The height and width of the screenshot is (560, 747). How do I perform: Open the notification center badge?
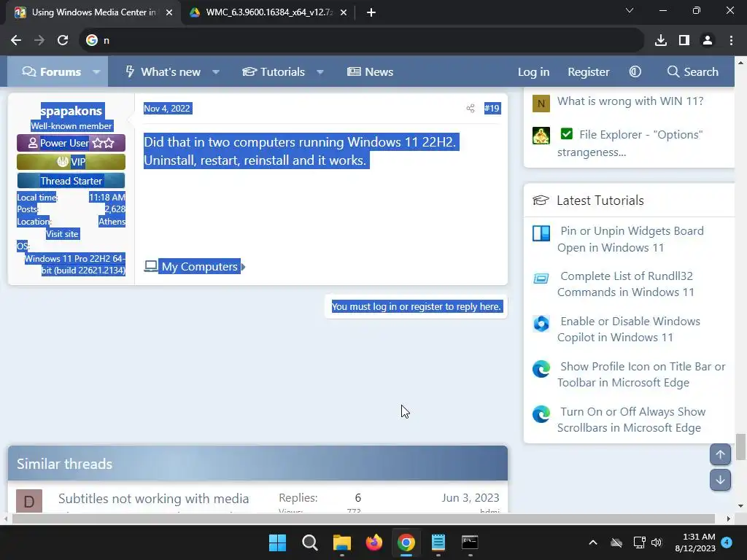[x=727, y=542]
